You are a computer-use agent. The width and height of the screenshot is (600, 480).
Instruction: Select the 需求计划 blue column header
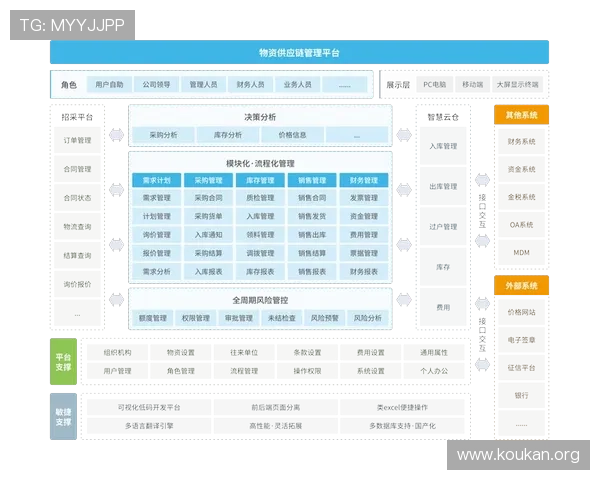(157, 181)
